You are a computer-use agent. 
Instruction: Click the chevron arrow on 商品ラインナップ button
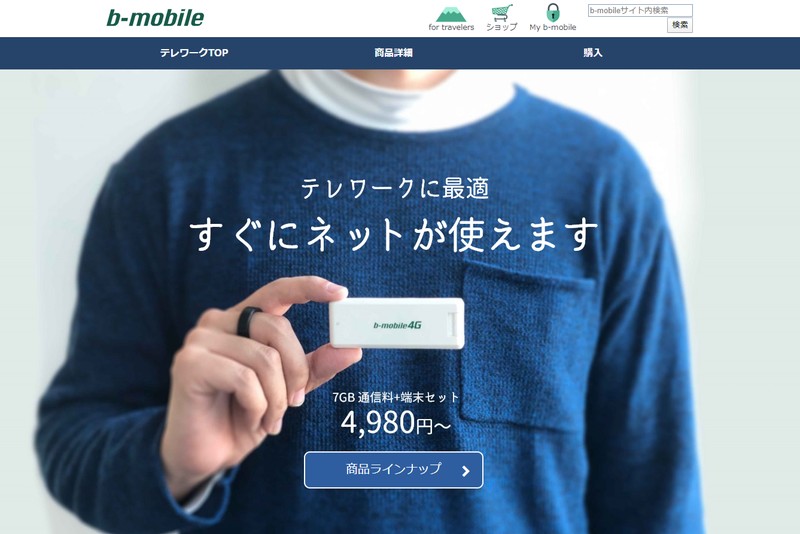pyautogui.click(x=465, y=471)
